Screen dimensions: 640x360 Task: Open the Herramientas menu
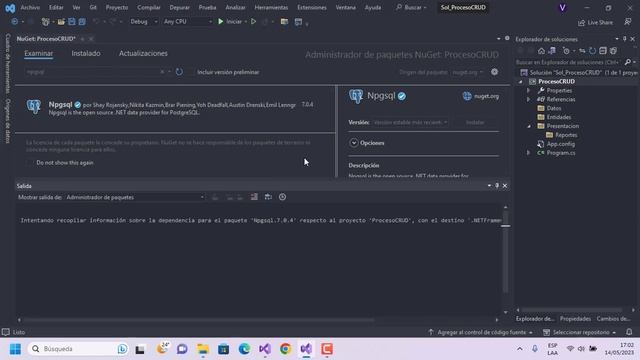click(x=271, y=7)
